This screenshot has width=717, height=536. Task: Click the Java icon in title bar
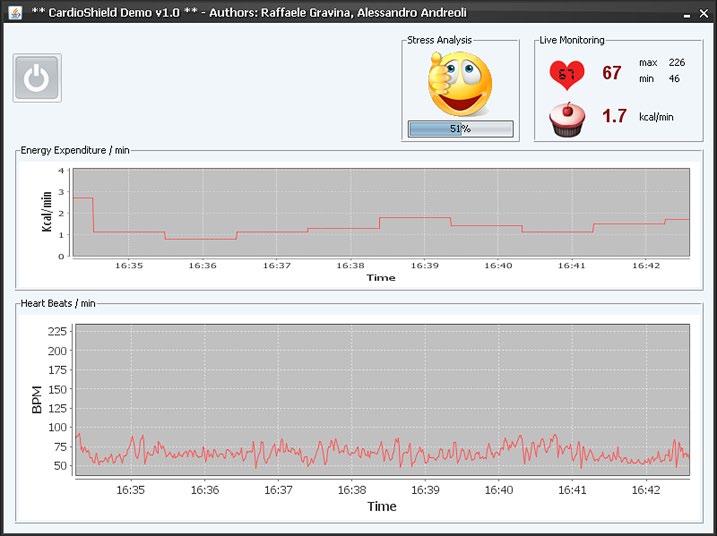pos(15,13)
